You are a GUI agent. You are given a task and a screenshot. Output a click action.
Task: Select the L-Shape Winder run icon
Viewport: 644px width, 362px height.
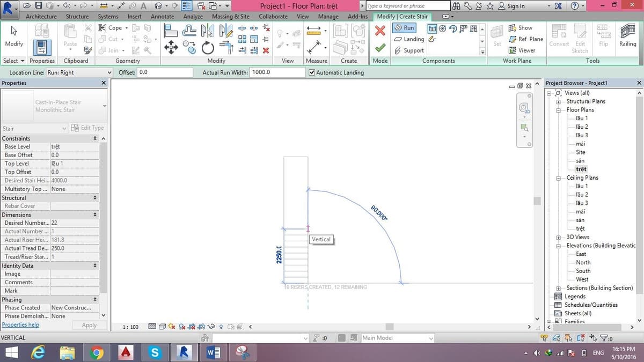pos(463,28)
